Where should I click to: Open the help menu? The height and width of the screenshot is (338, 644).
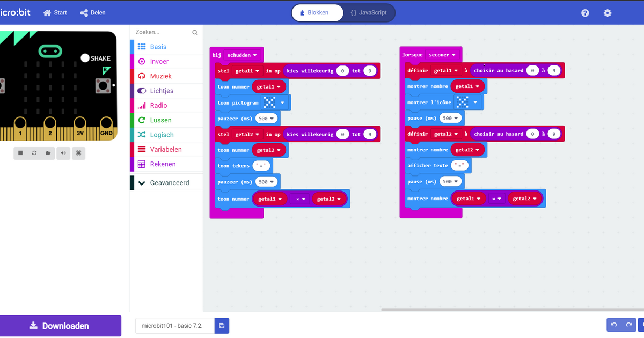(x=585, y=12)
